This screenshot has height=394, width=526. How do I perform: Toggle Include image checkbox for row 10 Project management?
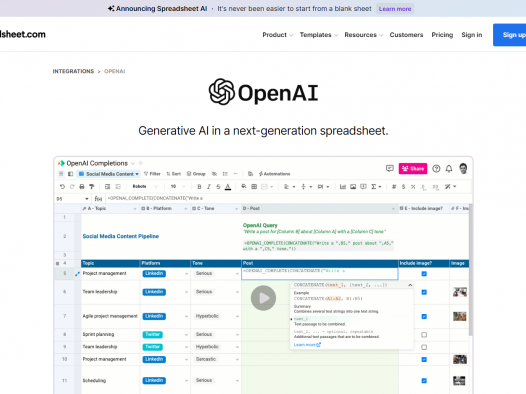tap(424, 359)
